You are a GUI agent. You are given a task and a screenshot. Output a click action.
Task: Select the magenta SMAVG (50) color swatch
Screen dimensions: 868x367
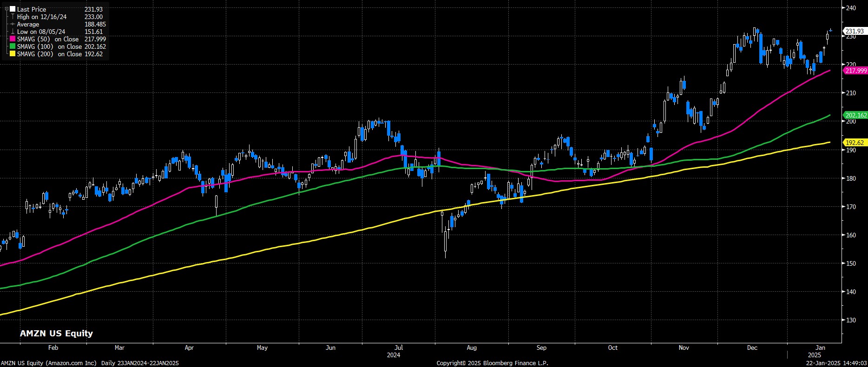pyautogui.click(x=13, y=39)
